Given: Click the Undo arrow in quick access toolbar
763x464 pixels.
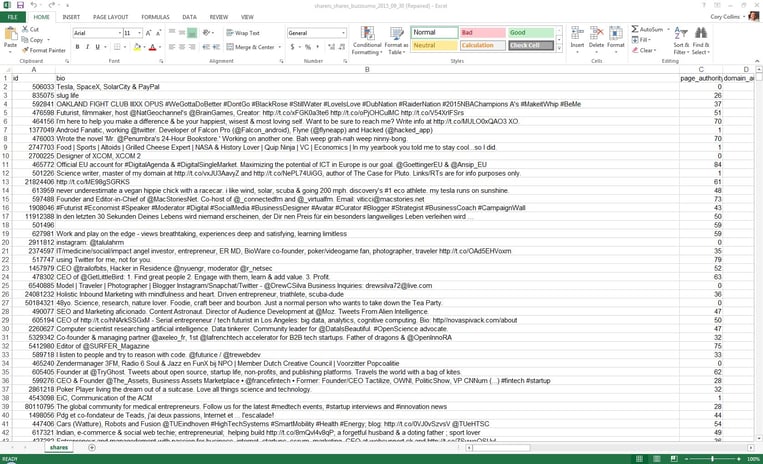Looking at the screenshot, I should click(x=34, y=5).
